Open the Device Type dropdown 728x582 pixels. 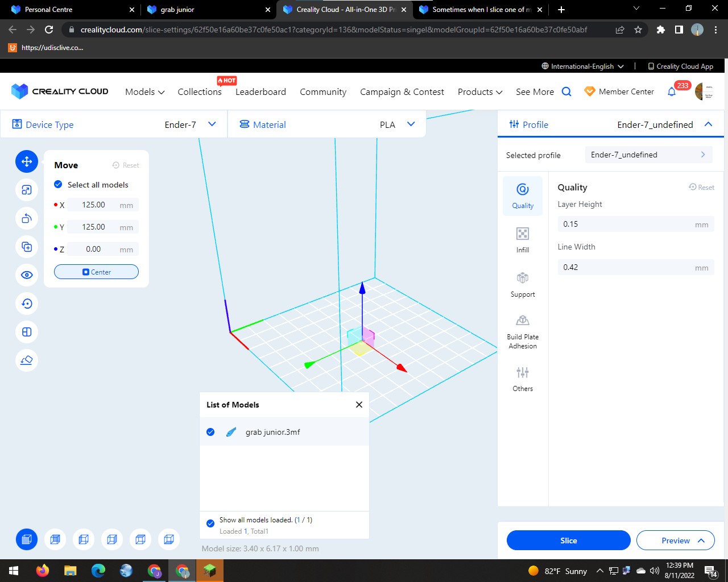(211, 124)
